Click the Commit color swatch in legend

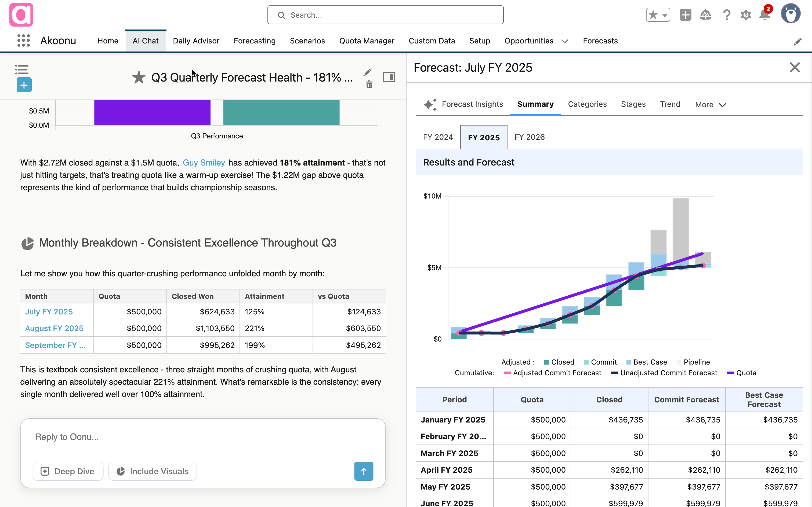click(586, 362)
